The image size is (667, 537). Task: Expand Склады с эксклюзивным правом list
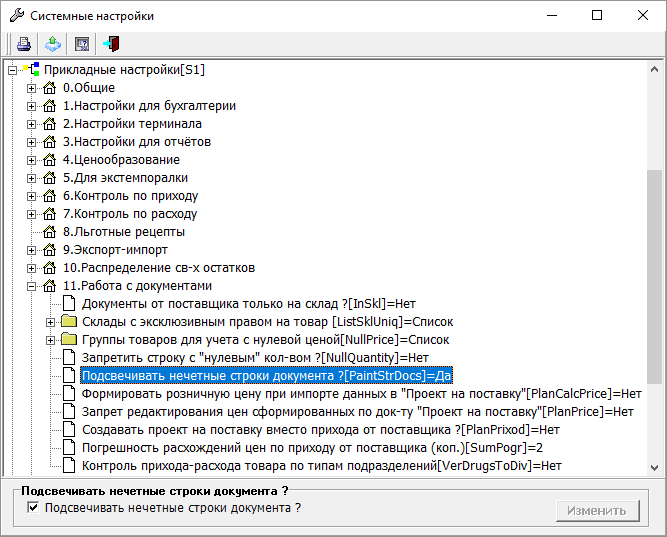(50, 322)
